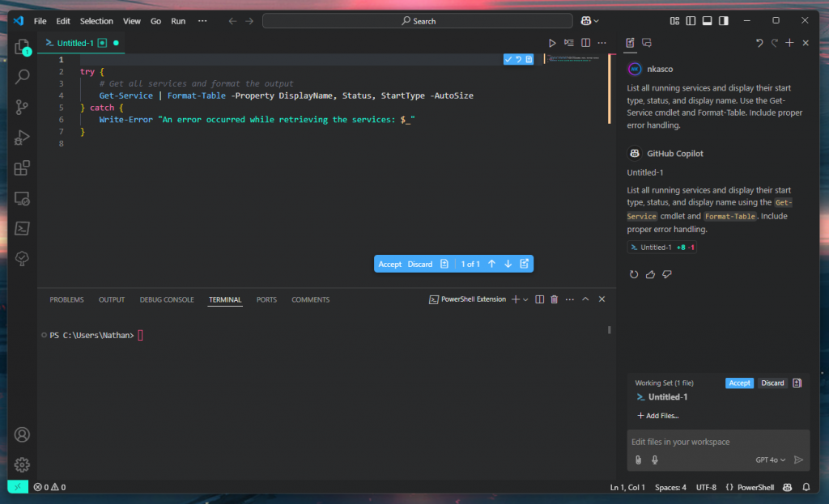This screenshot has height=504, width=829.
Task: Expand the new terminal launch profile chevron
Action: pyautogui.click(x=525, y=299)
